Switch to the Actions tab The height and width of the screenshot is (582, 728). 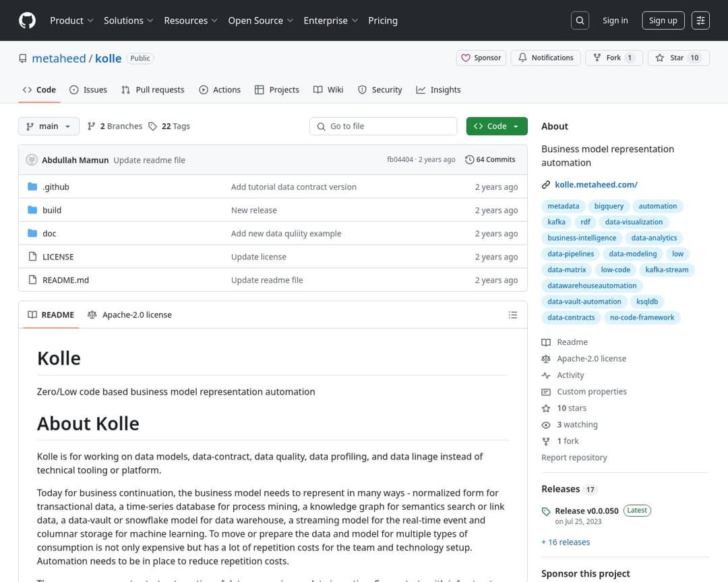(220, 90)
